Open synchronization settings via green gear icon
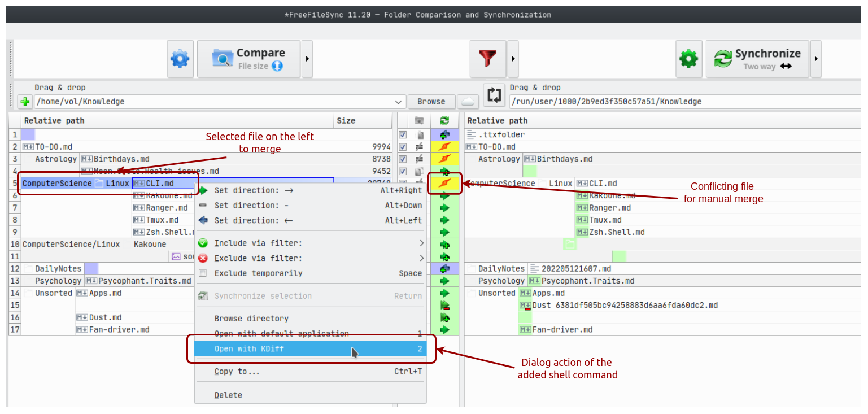Image resolution: width=868 pixels, height=414 pixels. 689,59
